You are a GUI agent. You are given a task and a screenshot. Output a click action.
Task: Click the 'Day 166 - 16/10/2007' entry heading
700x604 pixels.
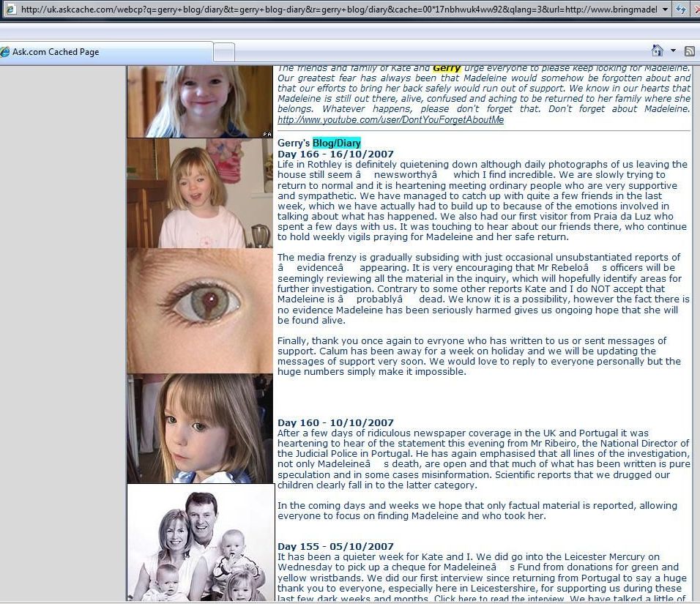pos(335,154)
